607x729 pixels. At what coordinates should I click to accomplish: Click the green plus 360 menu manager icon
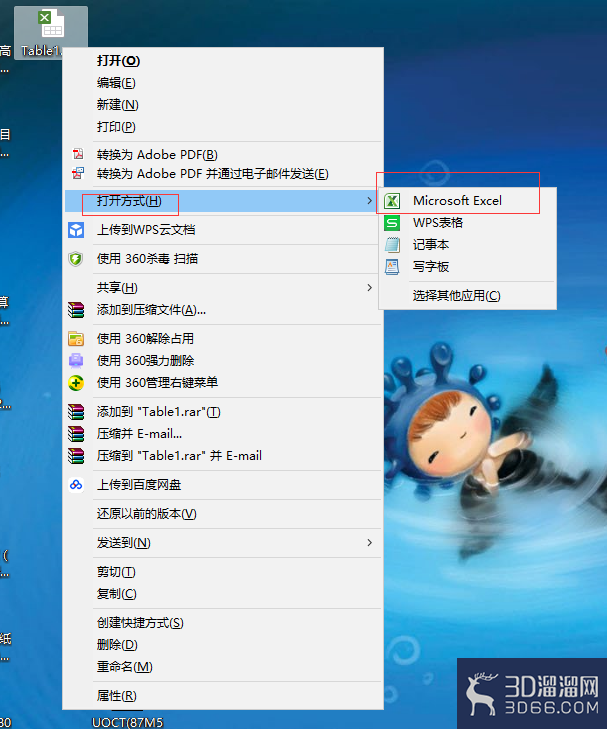tap(76, 383)
